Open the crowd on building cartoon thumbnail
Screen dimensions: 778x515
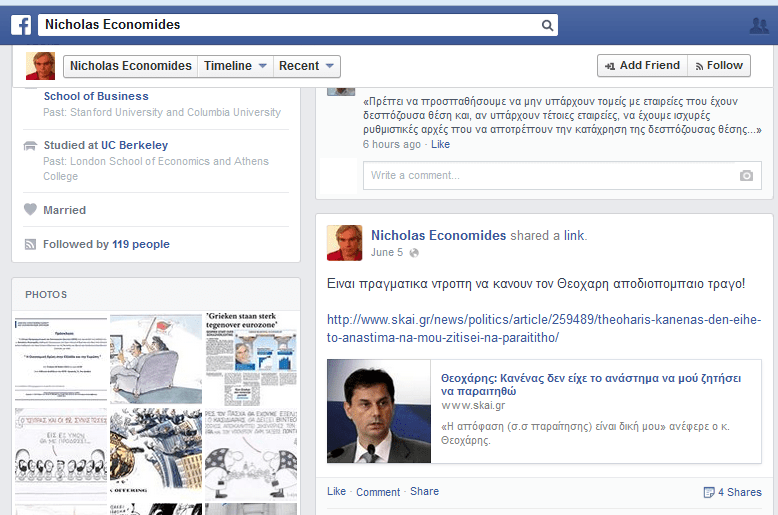click(156, 454)
